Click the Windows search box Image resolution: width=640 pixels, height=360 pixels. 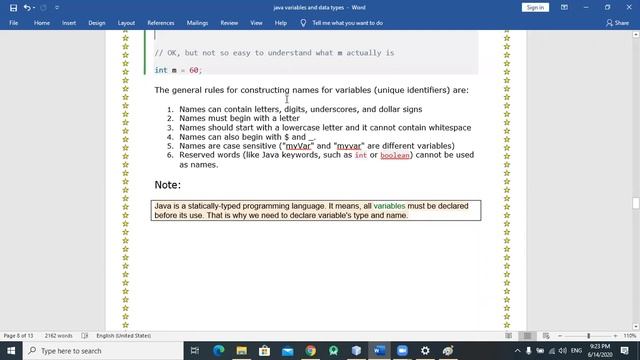point(103,351)
